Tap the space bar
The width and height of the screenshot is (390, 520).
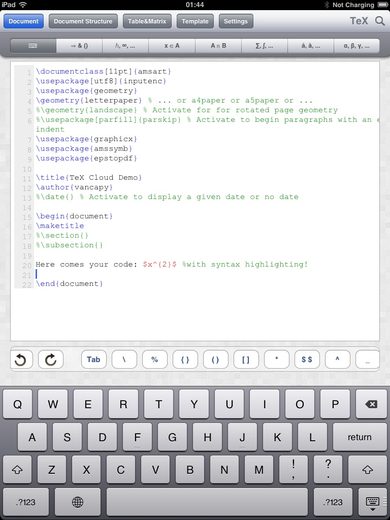point(207,502)
